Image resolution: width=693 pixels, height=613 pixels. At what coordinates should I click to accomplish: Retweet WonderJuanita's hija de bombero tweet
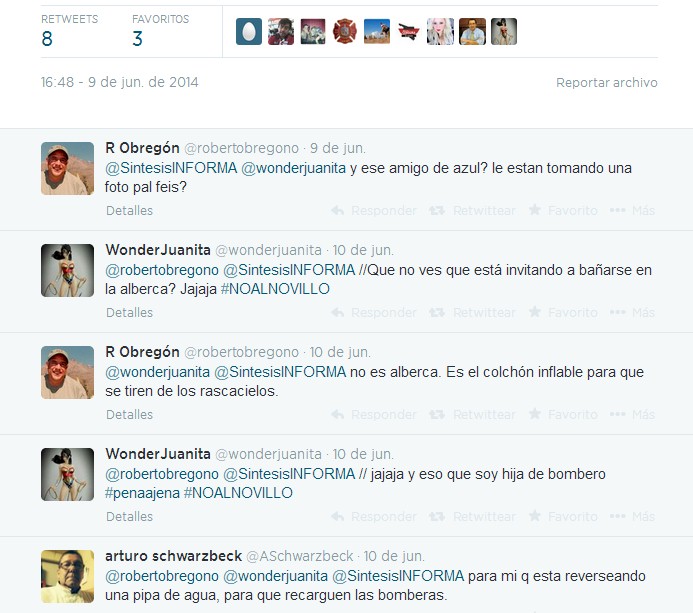[x=472, y=517]
